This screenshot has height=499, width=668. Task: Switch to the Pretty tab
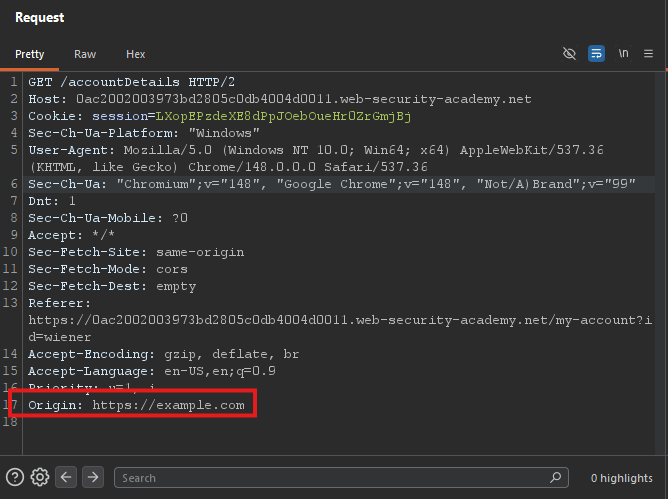[29, 54]
